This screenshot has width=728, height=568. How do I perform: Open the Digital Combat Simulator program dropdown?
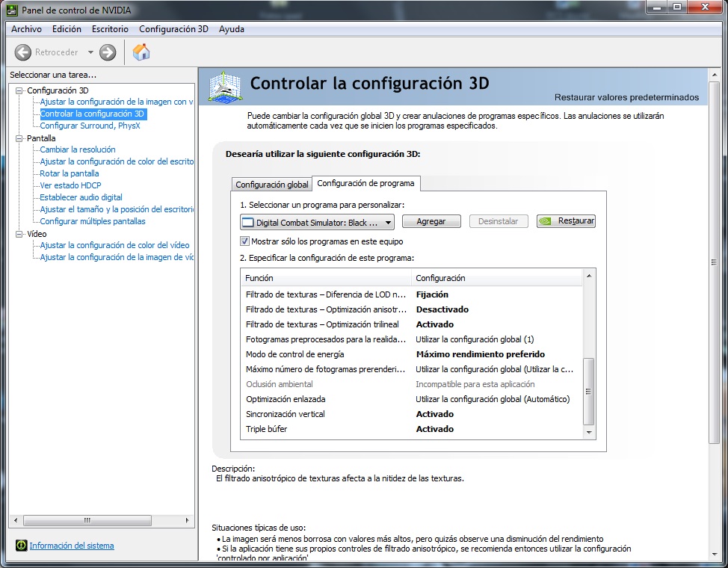coord(317,222)
